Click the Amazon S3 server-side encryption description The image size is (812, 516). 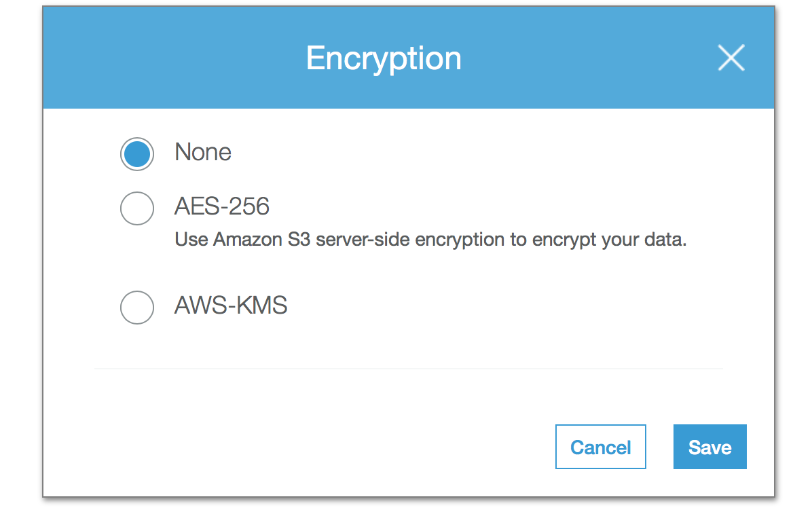pos(430,240)
